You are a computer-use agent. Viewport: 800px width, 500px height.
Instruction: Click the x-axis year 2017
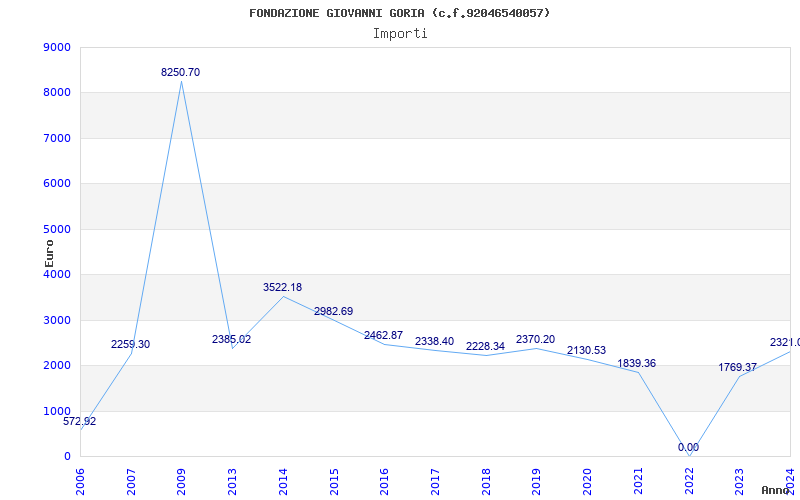pos(435,482)
